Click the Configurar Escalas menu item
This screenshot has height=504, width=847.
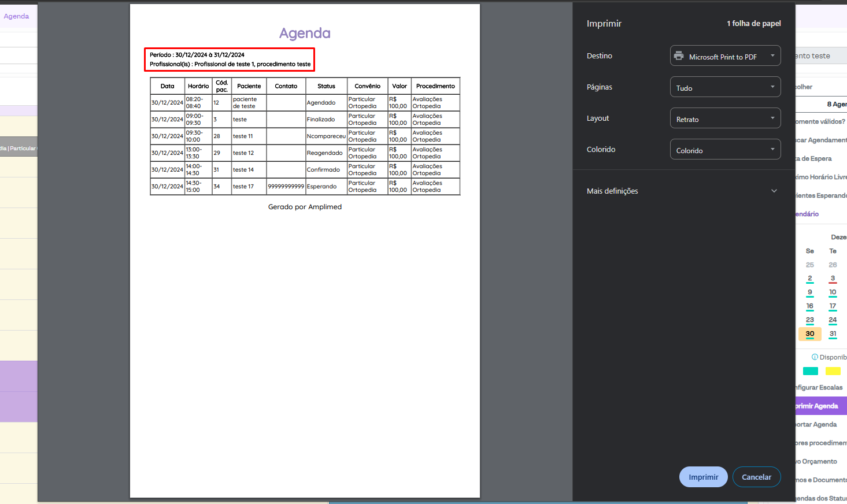point(821,387)
